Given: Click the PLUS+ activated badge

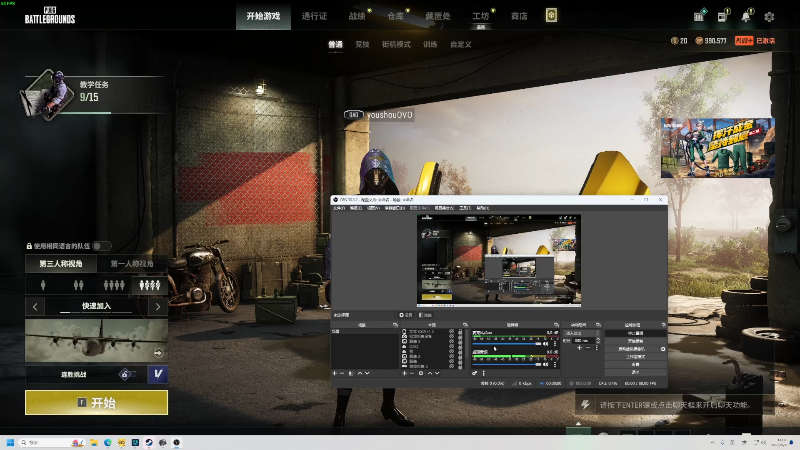Looking at the screenshot, I should pos(755,41).
